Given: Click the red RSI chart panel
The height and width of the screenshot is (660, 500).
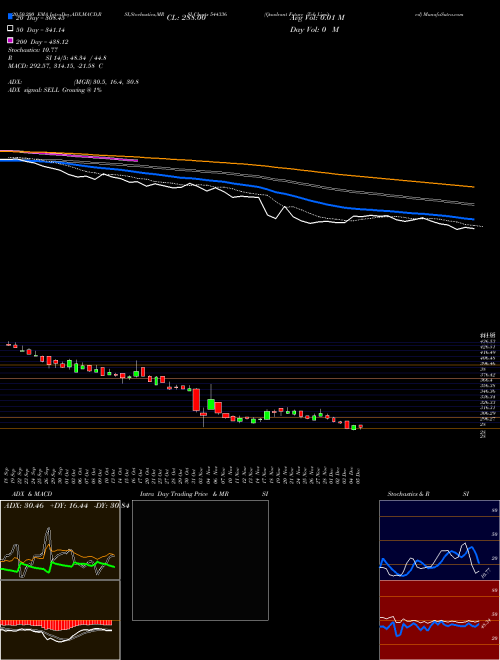Looking at the screenshot, I should [439, 620].
